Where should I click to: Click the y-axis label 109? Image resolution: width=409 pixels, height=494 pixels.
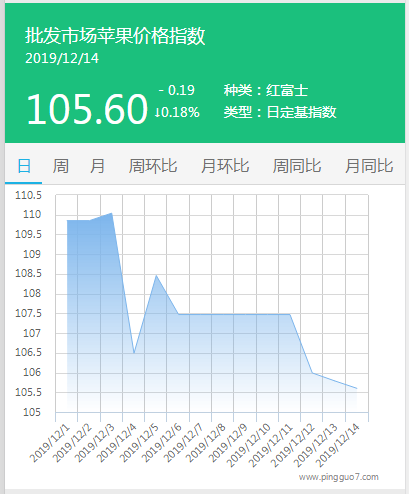tap(32, 254)
